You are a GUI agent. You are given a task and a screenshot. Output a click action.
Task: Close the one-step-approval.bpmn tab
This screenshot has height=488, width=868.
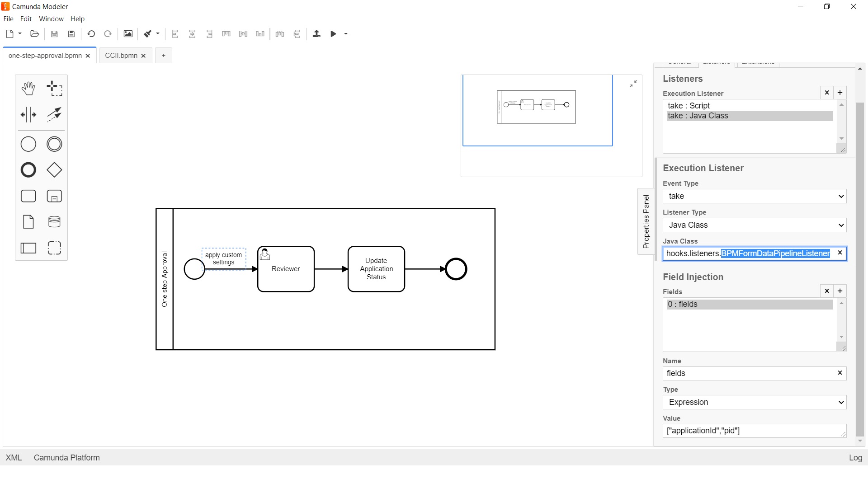click(88, 56)
